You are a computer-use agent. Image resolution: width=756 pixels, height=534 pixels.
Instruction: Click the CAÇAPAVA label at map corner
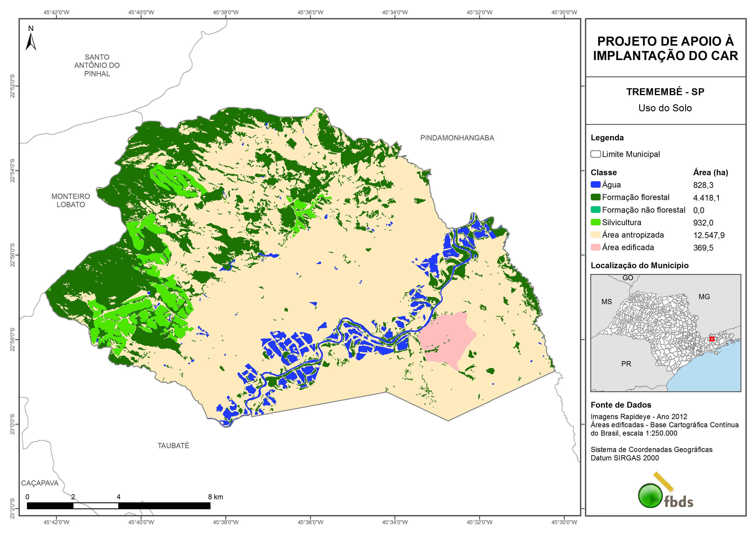(39, 483)
